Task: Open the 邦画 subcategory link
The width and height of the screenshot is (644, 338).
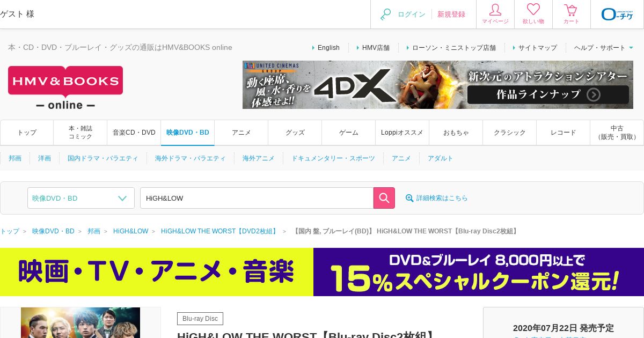Action: 15,158
